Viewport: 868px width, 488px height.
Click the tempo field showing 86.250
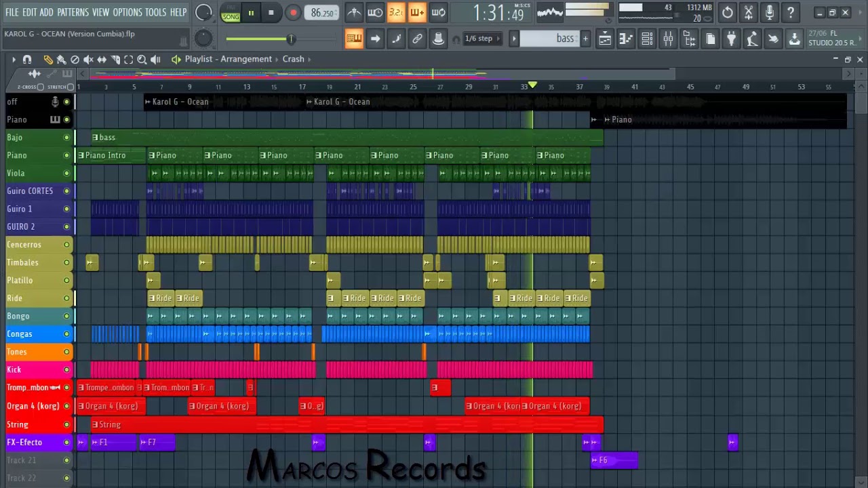tap(322, 13)
